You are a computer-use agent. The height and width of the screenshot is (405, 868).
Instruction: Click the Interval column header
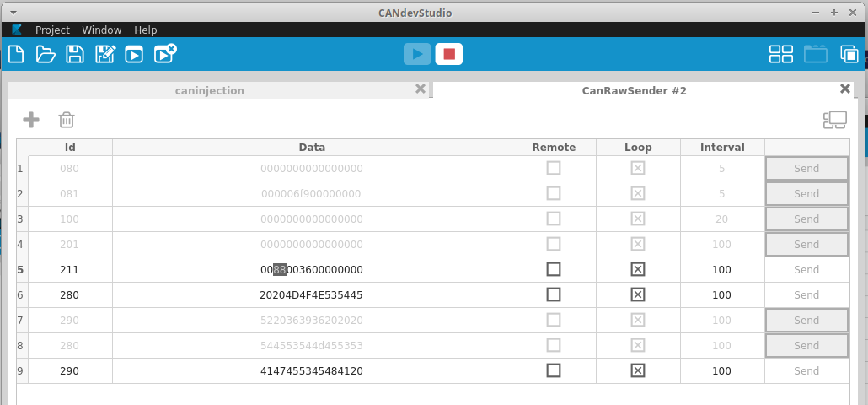pos(722,148)
